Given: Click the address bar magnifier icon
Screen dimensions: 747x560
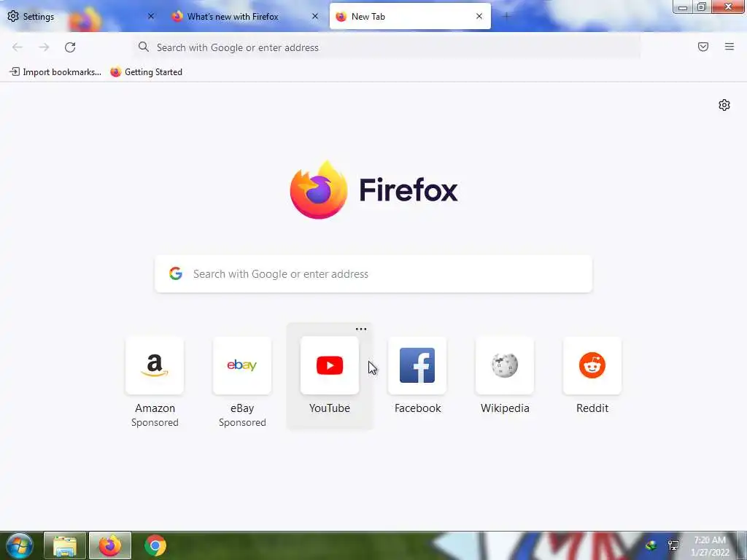Looking at the screenshot, I should [144, 47].
